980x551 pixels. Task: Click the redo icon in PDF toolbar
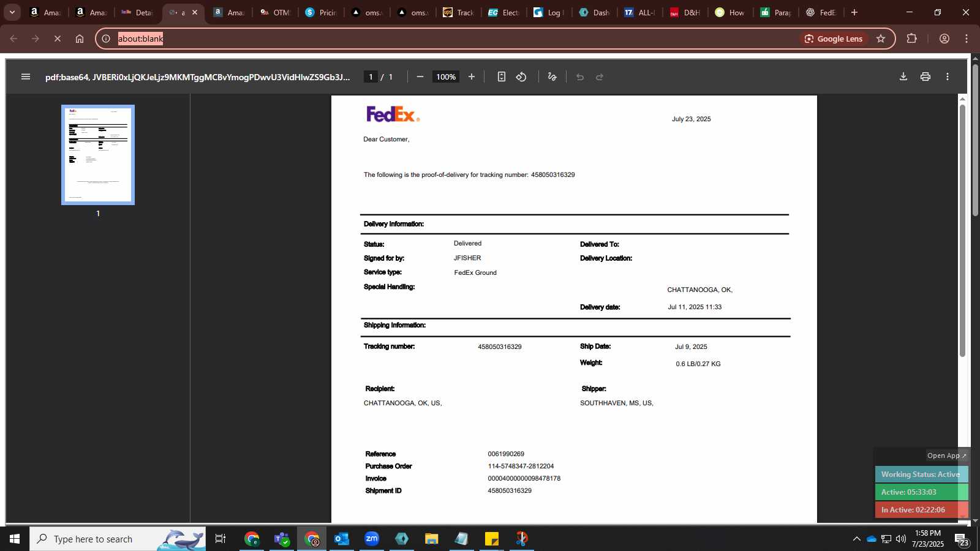tap(600, 77)
